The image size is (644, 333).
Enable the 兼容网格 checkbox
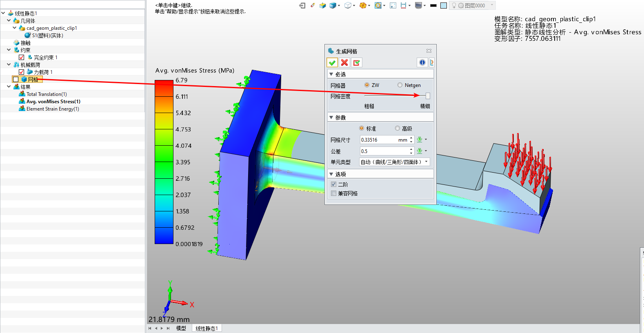(334, 193)
